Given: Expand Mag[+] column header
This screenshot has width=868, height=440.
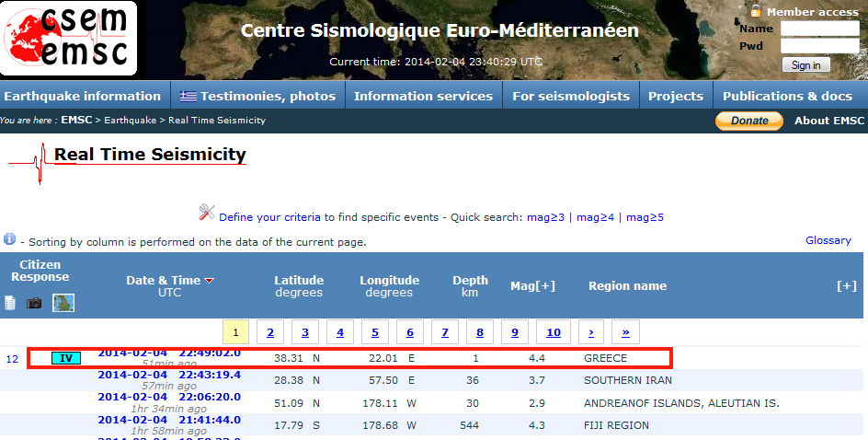Looking at the screenshot, I should pos(532,285).
